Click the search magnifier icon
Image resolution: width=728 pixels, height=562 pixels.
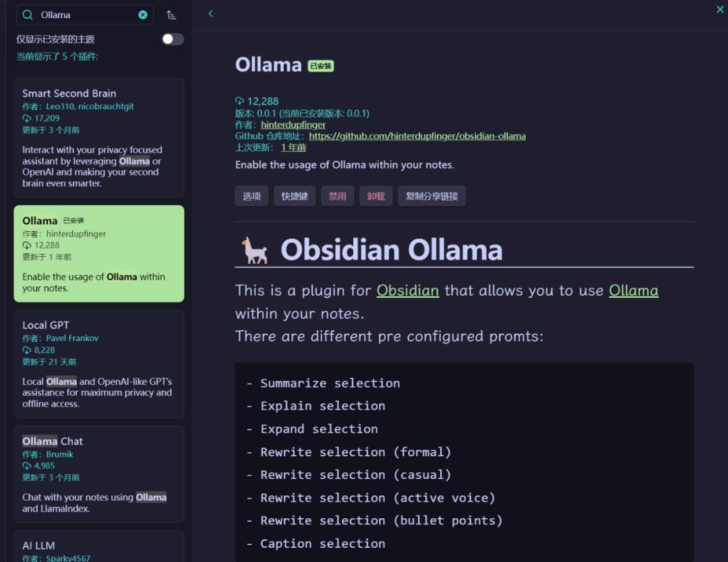point(28,15)
